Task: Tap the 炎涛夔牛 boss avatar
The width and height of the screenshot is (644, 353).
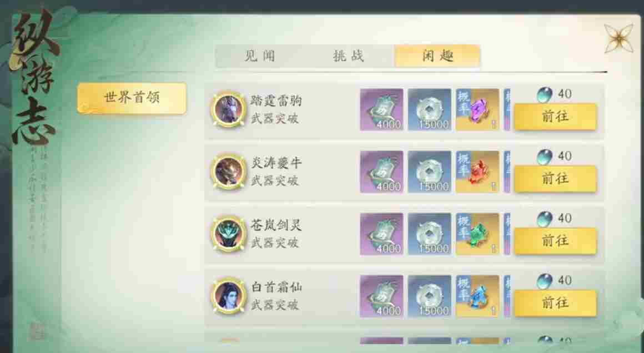Action: [228, 172]
